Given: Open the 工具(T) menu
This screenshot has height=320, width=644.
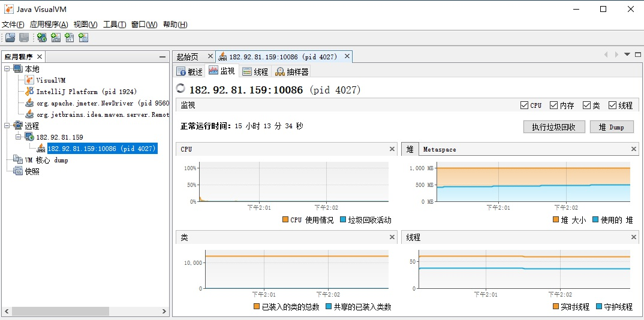Looking at the screenshot, I should (x=114, y=25).
